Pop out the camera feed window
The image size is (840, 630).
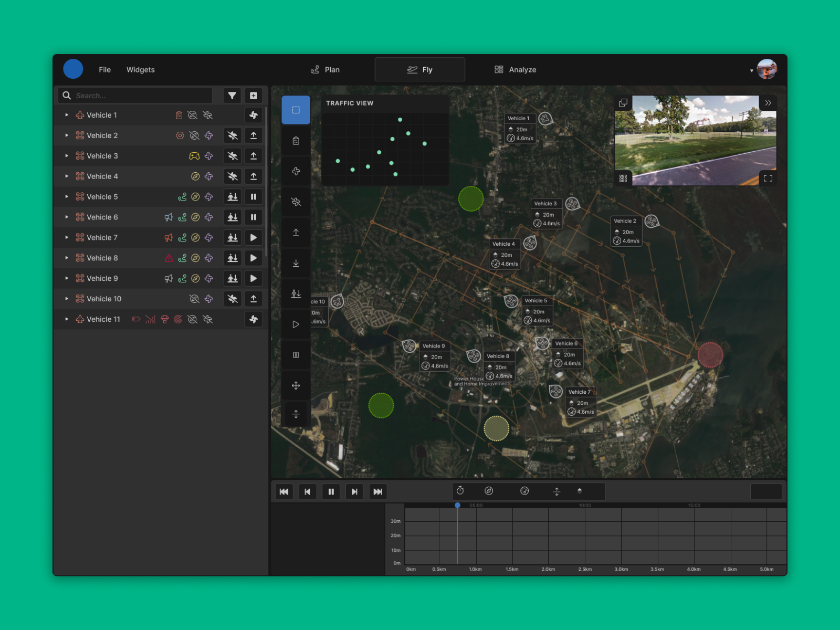(623, 103)
